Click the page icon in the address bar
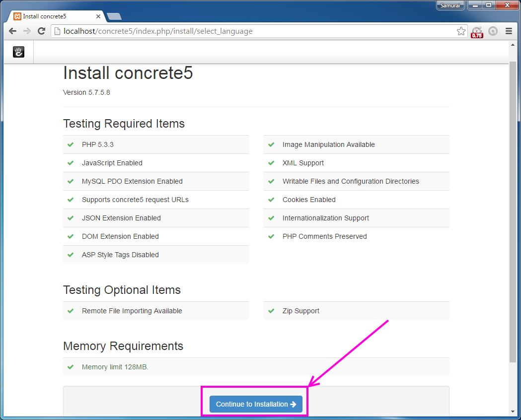Viewport: 521px width, 420px height. (57, 31)
